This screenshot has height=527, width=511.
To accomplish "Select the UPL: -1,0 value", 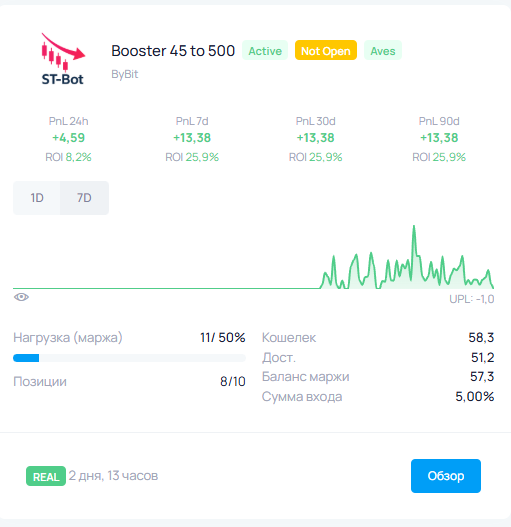I will tap(472, 299).
